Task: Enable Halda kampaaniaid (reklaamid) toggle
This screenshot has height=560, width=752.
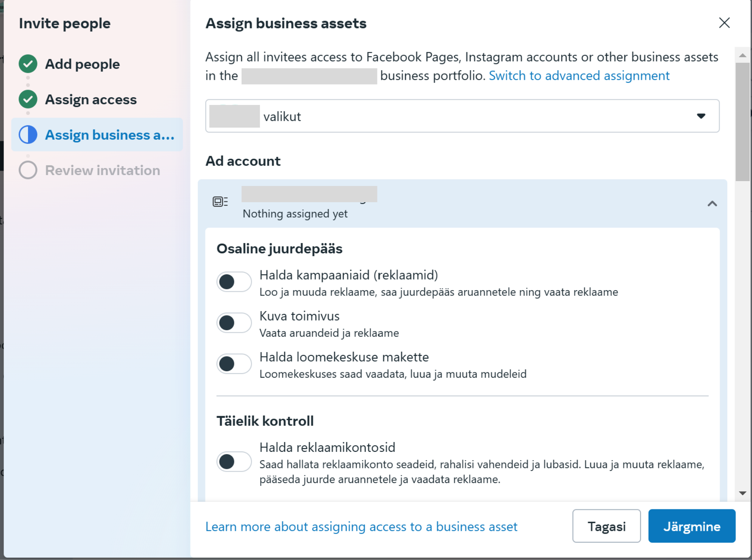Action: tap(234, 282)
